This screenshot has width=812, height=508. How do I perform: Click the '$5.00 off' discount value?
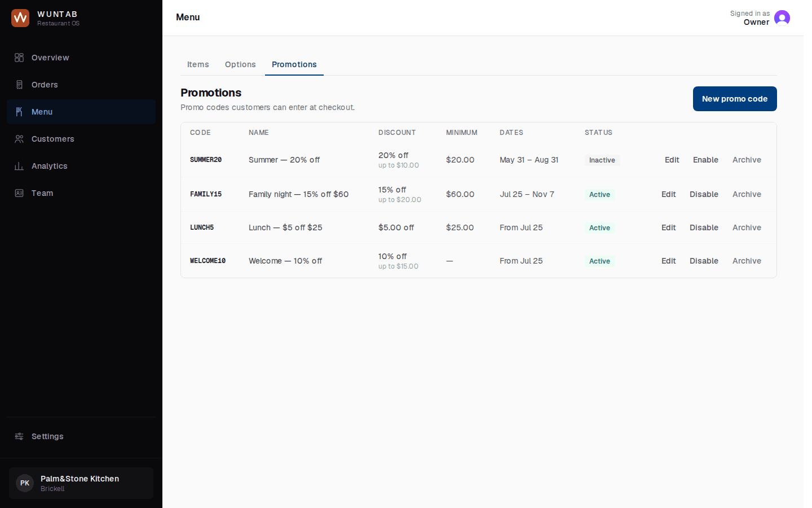(x=396, y=227)
